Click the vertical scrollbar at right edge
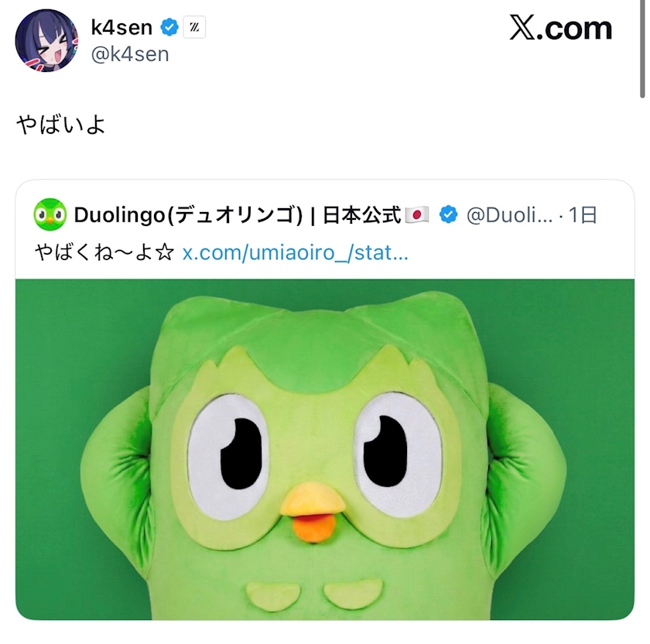This screenshot has width=650, height=644. tap(642, 49)
